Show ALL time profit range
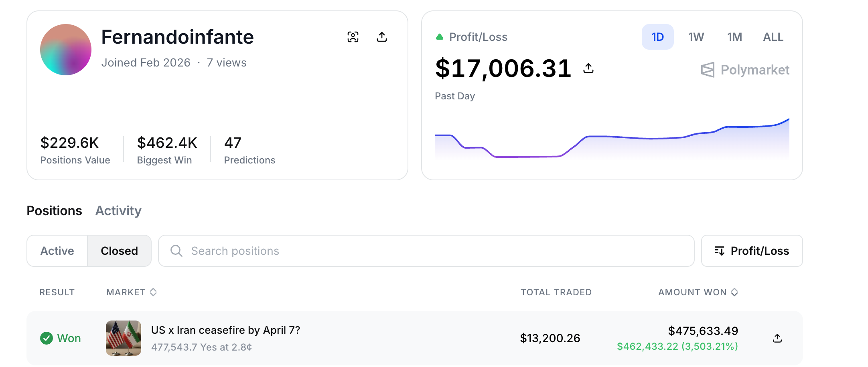 pos(773,37)
